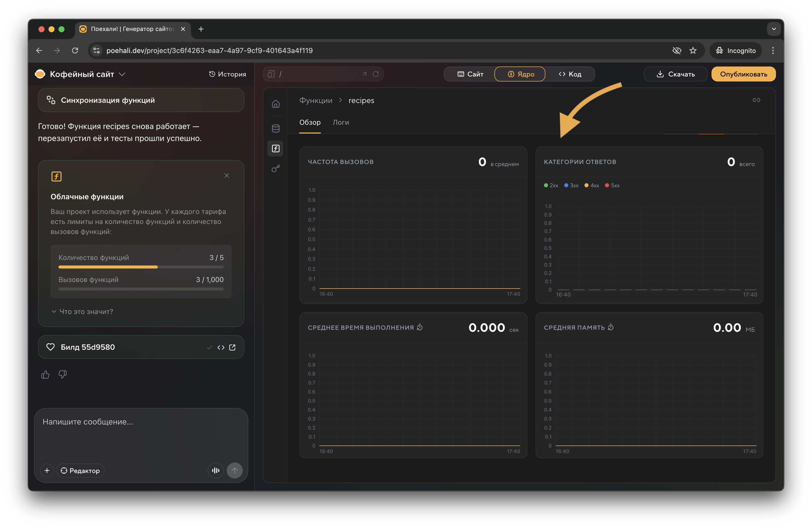This screenshot has height=528, width=812.
Task: Open the secrets key icon in sidebar
Action: coord(276,168)
